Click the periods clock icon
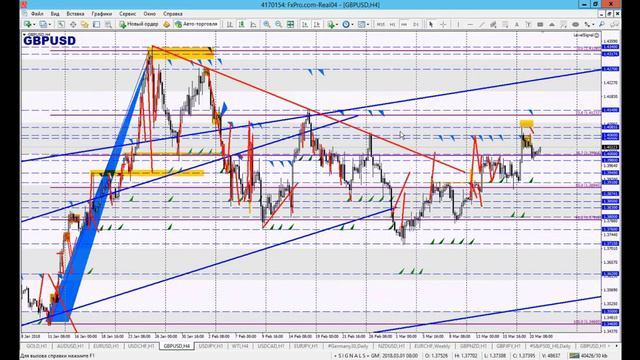This screenshot has height=360, width=640. coord(346,24)
